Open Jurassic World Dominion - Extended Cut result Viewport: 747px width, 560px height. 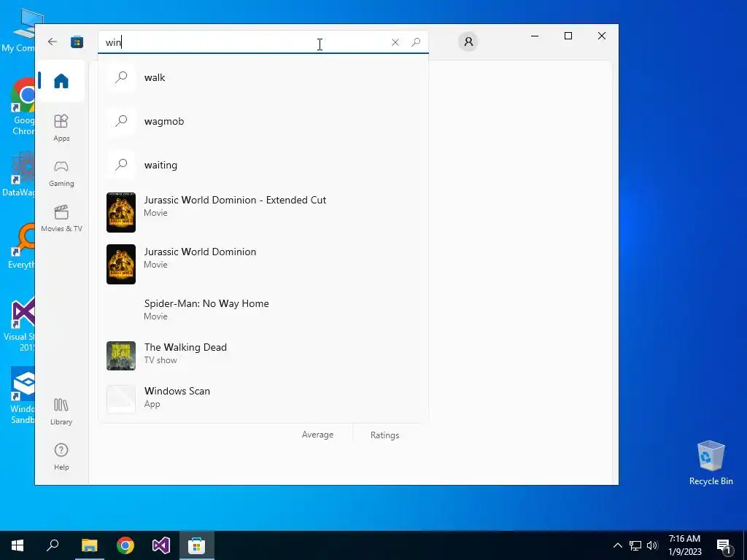point(263,212)
